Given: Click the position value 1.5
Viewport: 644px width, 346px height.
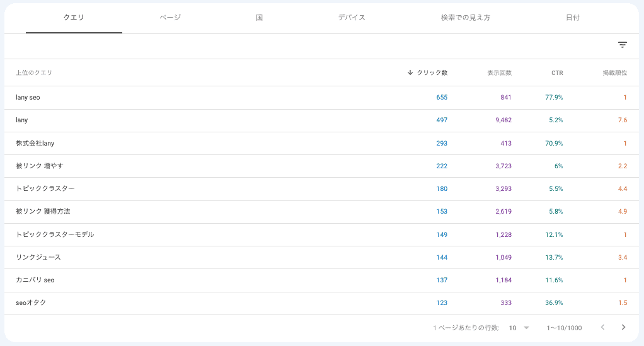Looking at the screenshot, I should point(623,303).
